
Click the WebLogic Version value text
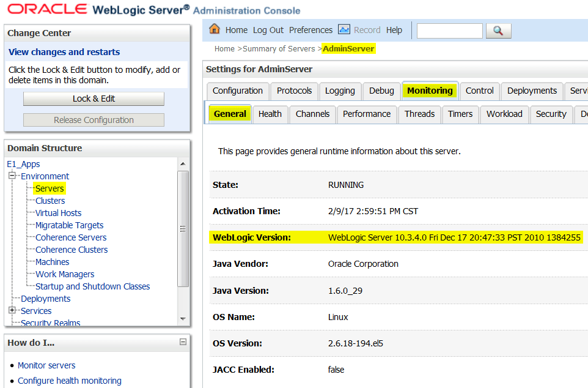[x=455, y=237]
